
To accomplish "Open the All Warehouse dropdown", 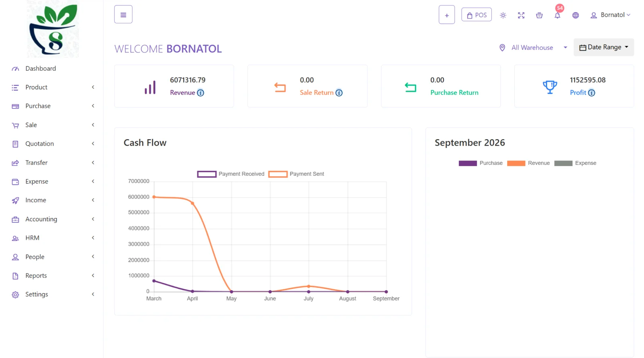I will 533,47.
